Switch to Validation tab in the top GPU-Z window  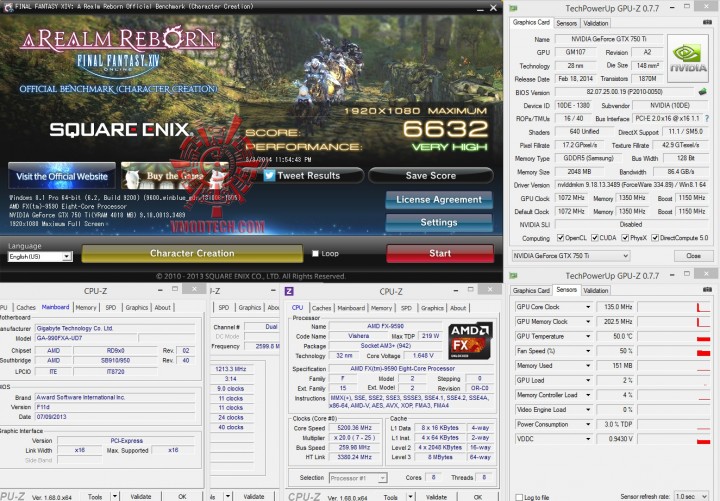[x=596, y=23]
